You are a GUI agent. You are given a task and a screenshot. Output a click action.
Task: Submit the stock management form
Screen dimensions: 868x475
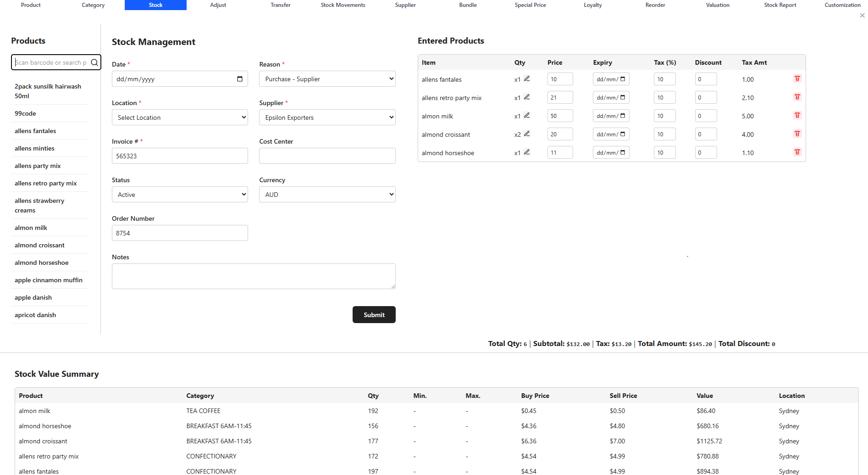(374, 315)
